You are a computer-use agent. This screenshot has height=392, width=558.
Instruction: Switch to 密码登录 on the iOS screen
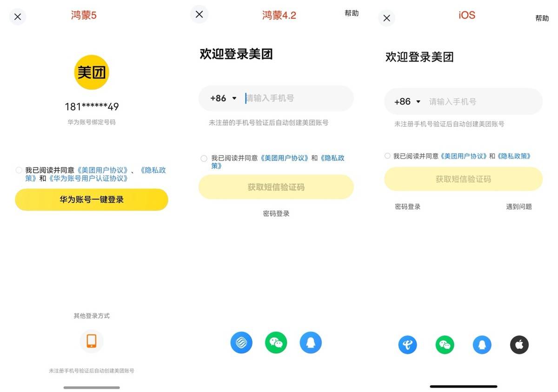407,207
